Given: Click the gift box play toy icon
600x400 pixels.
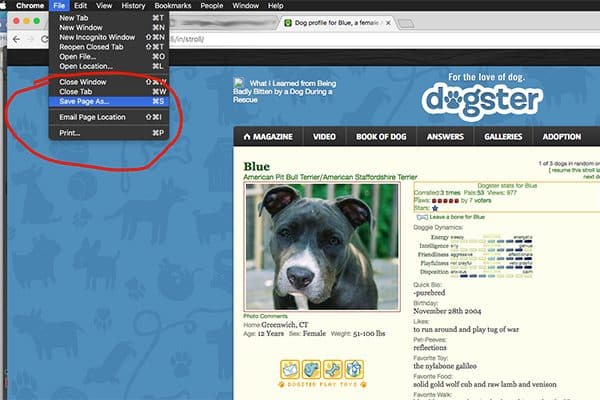Looking at the screenshot, I should (354, 369).
